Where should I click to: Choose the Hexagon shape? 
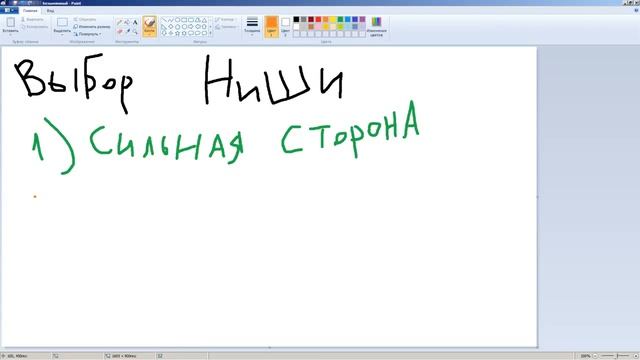point(184,27)
